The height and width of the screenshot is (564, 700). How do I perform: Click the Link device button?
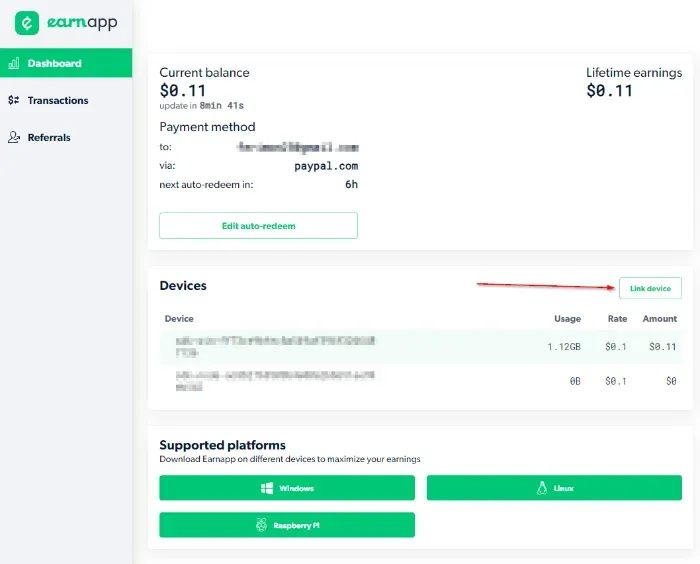pos(650,288)
